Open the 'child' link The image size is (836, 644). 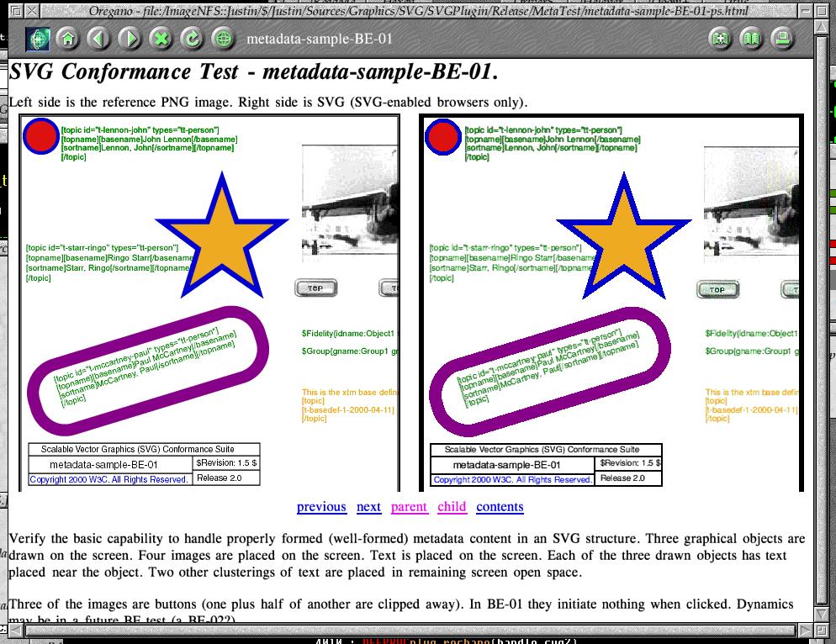click(x=452, y=507)
